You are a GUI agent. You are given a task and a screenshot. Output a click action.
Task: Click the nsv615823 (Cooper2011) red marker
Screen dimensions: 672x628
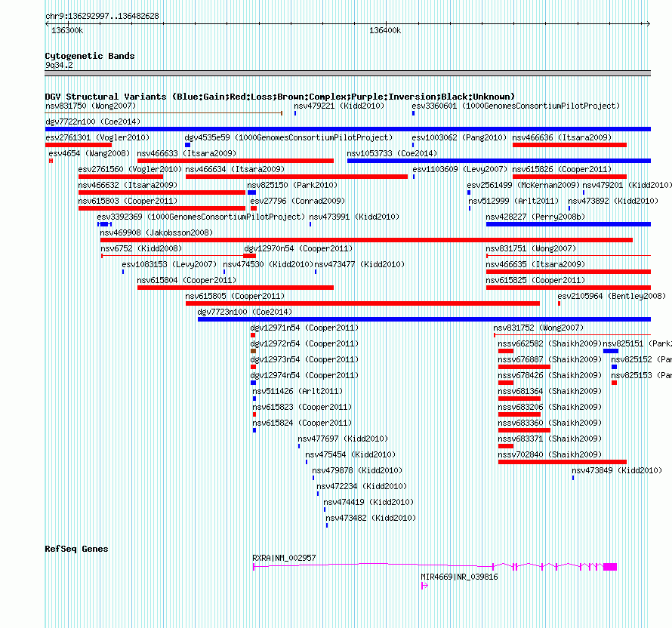tap(254, 414)
